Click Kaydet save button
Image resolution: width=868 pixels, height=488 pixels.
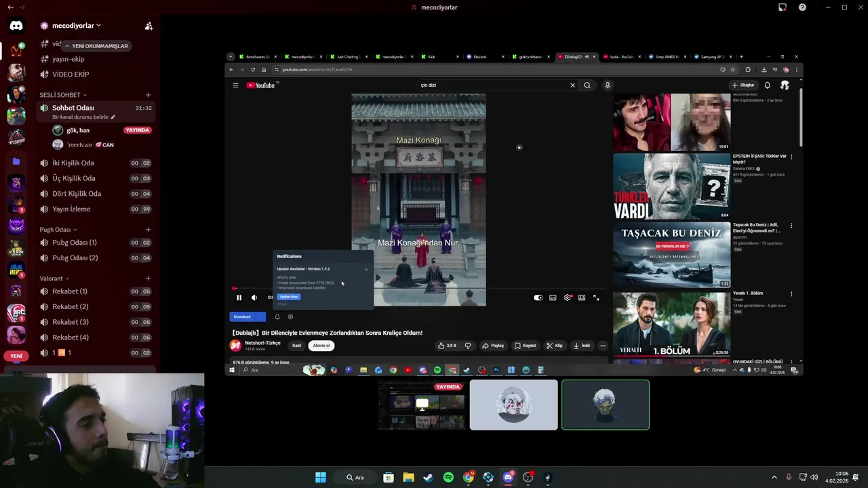(525, 346)
